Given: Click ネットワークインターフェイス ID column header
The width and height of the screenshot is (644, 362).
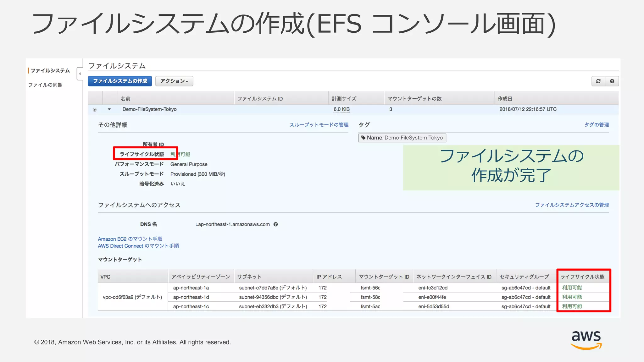Looking at the screenshot, I should (x=454, y=277).
